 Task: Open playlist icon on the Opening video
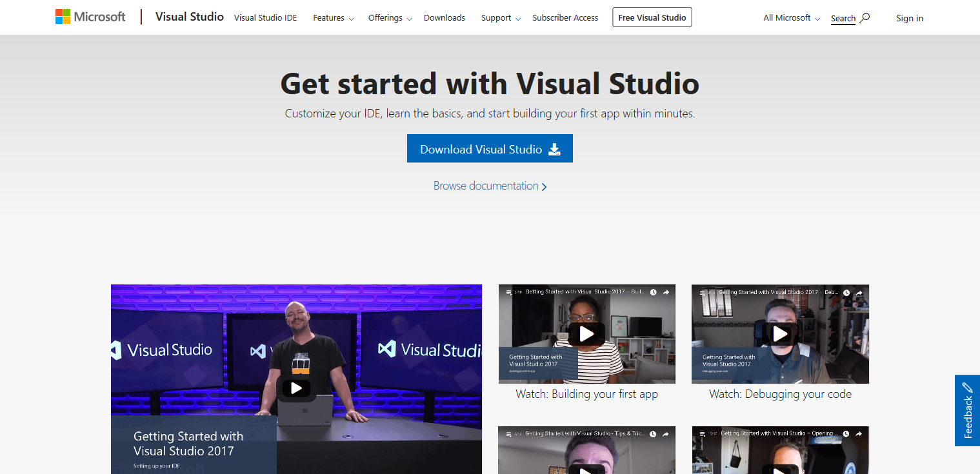coord(702,434)
